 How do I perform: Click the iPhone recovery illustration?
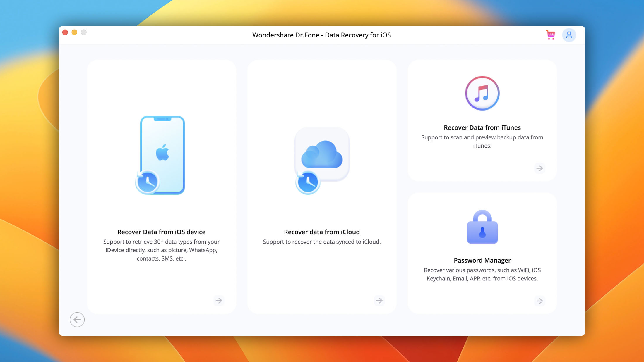160,155
